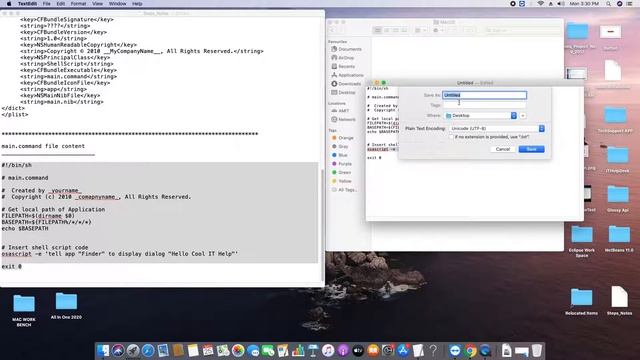Viewport: 640px width, 360px height.
Task: Select Documents in Finder sidebar
Action: (347, 49)
